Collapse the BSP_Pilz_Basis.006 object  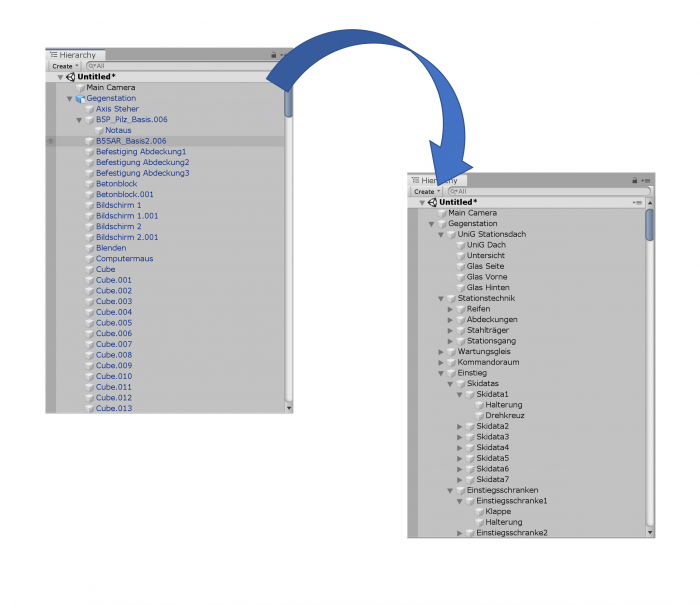[79, 120]
